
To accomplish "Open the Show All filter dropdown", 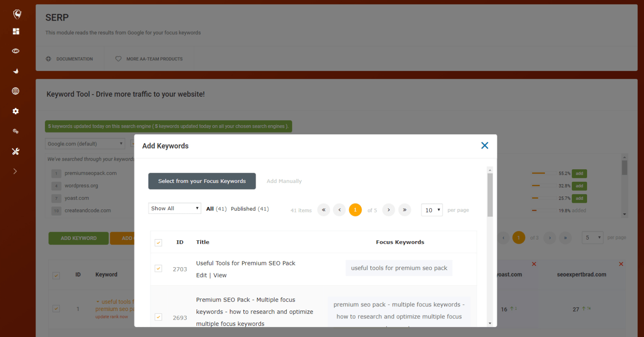I will (x=175, y=208).
